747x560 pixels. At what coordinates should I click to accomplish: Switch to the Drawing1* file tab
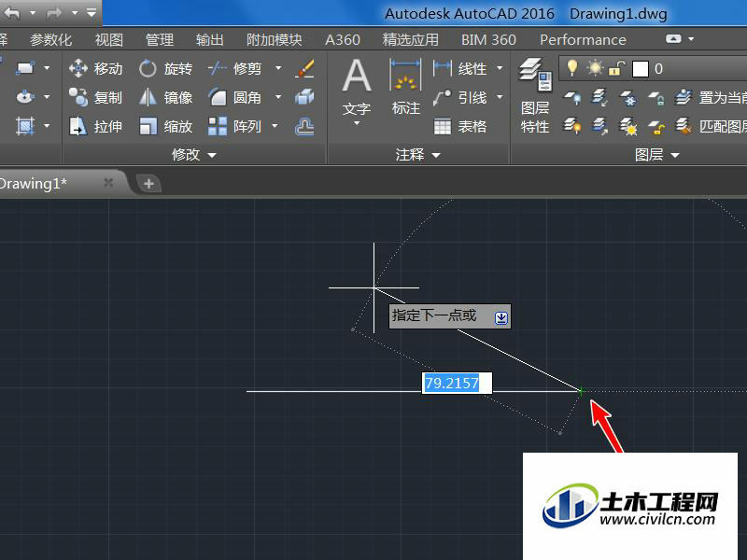pyautogui.click(x=48, y=183)
